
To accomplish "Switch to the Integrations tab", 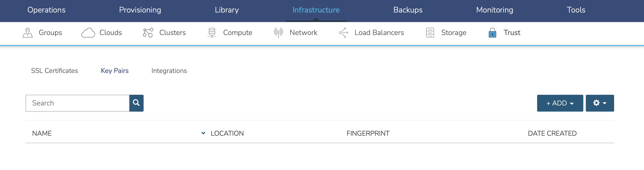I will coord(169,71).
